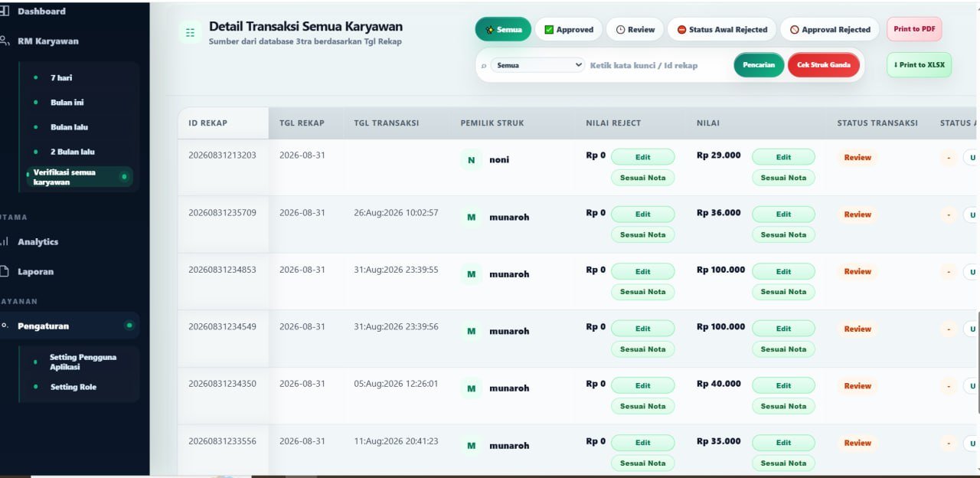Select the Bulan lalu submenu
980x478 pixels.
click(x=69, y=127)
